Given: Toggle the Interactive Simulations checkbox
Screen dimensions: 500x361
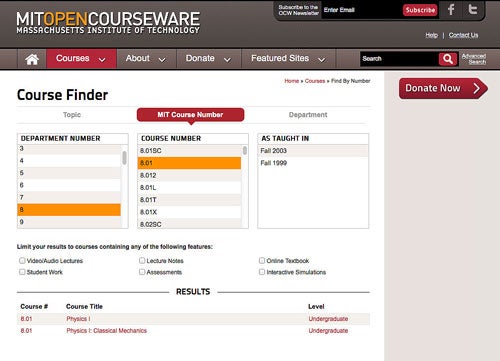Looking at the screenshot, I should point(262,272).
